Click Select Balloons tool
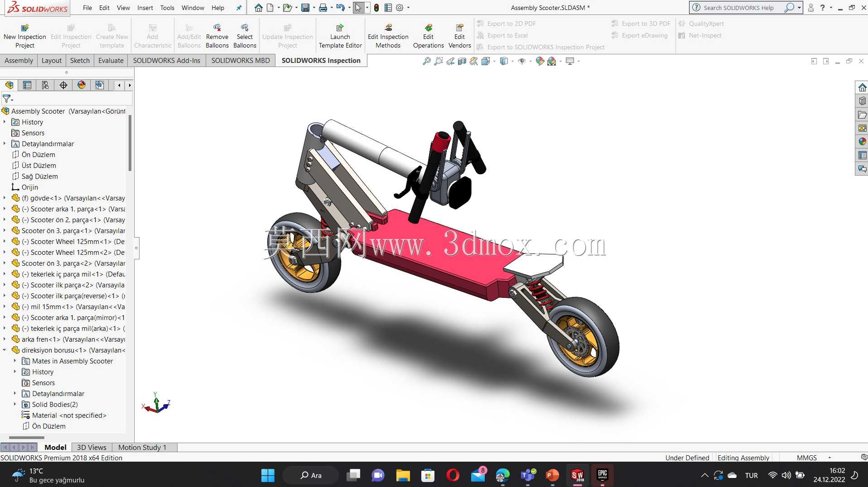This screenshot has height=487, width=868. pos(245,36)
